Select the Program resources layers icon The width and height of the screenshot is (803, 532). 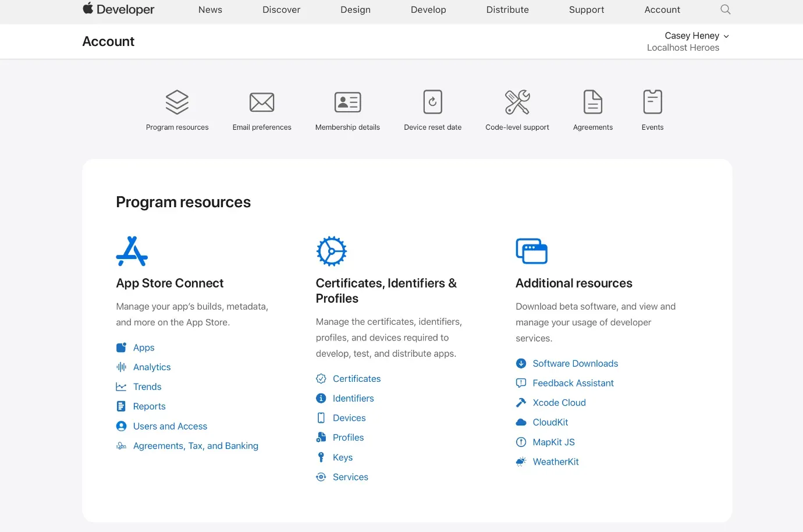click(x=177, y=102)
